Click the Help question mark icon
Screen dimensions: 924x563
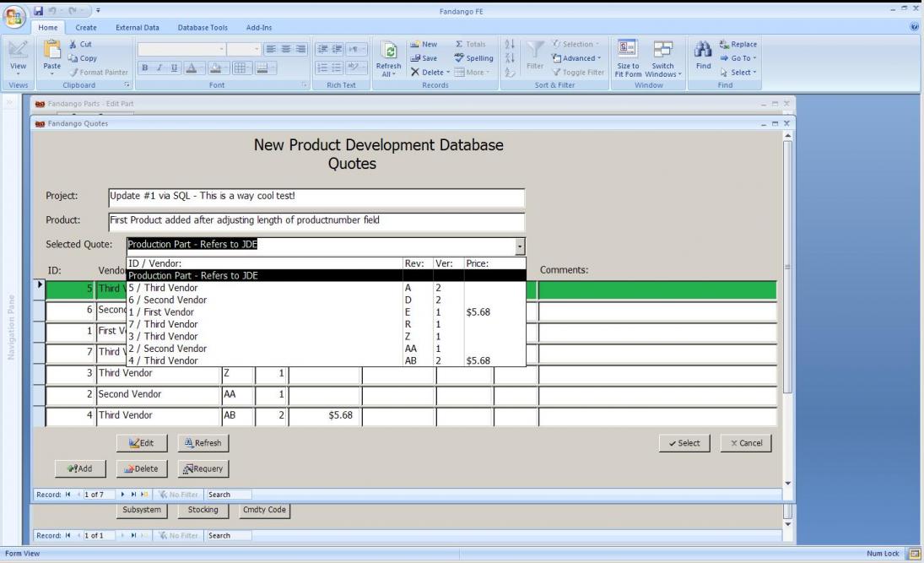(x=915, y=26)
